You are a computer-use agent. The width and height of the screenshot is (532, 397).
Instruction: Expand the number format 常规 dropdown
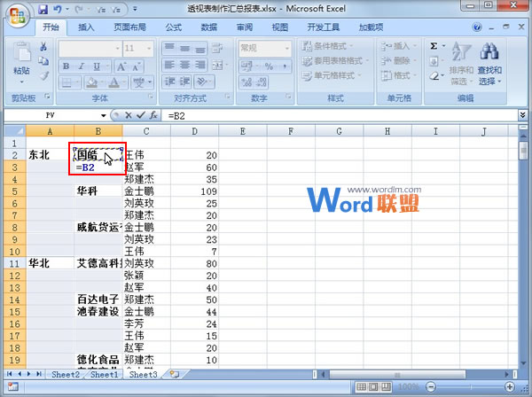(x=287, y=49)
